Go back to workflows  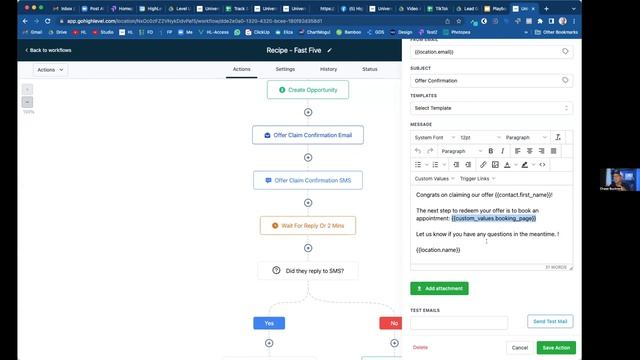coord(48,50)
